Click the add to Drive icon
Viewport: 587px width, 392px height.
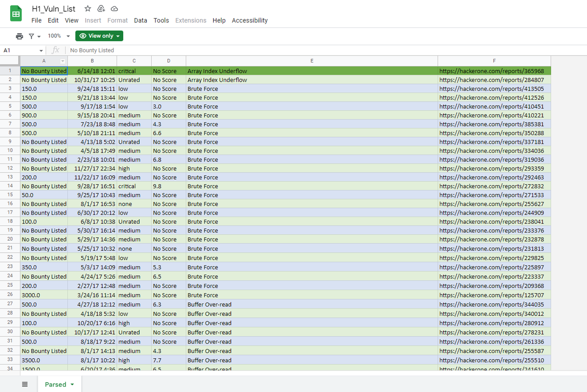[101, 9]
